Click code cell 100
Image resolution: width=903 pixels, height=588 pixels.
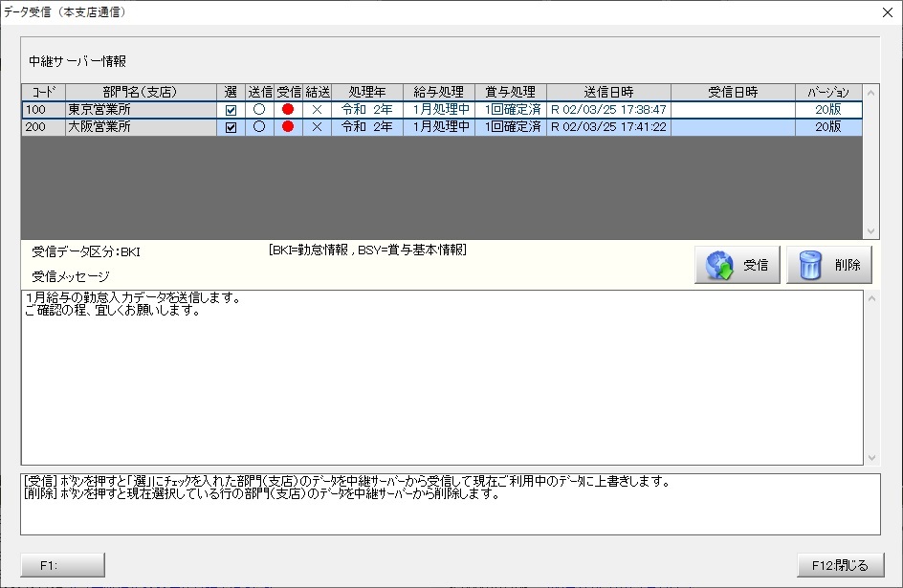(x=44, y=109)
